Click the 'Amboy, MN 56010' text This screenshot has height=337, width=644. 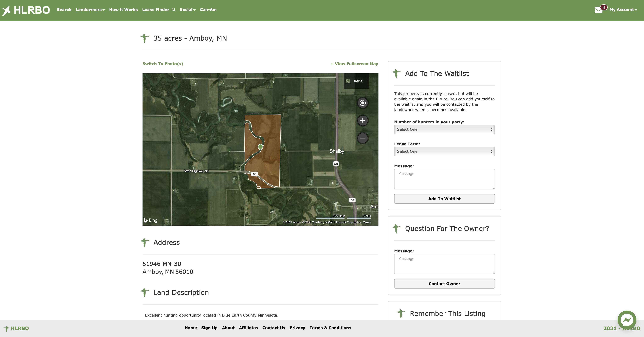click(x=168, y=272)
